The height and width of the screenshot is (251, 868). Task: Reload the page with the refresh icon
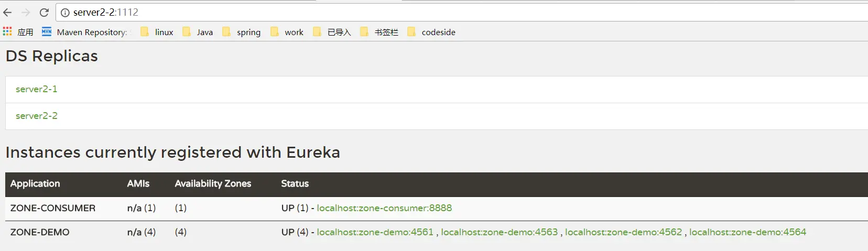click(x=45, y=13)
